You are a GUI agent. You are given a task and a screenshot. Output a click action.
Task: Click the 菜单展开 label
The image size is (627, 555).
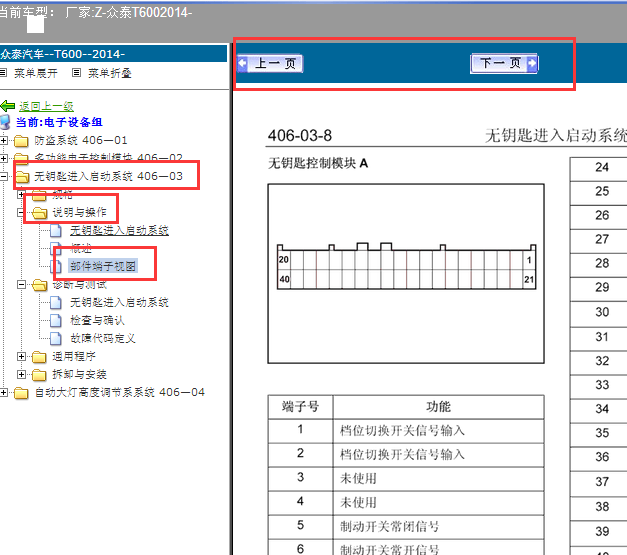pyautogui.click(x=36, y=73)
